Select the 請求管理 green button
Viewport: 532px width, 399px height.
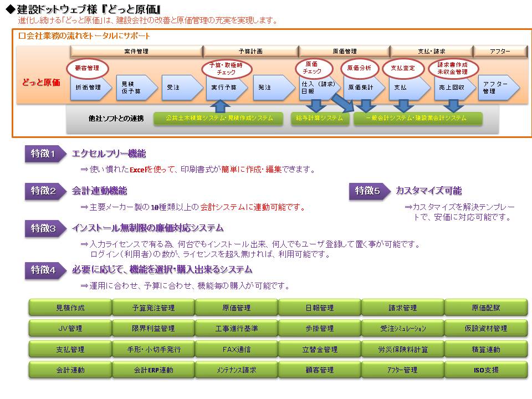pyautogui.click(x=403, y=308)
